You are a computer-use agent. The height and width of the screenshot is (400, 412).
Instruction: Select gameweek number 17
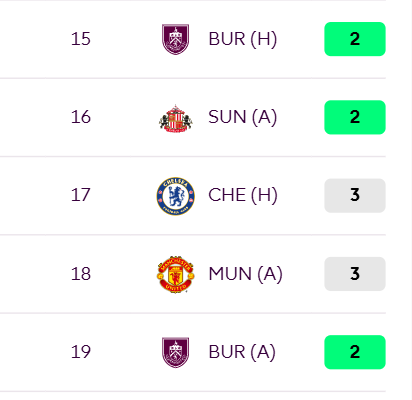[x=80, y=195]
